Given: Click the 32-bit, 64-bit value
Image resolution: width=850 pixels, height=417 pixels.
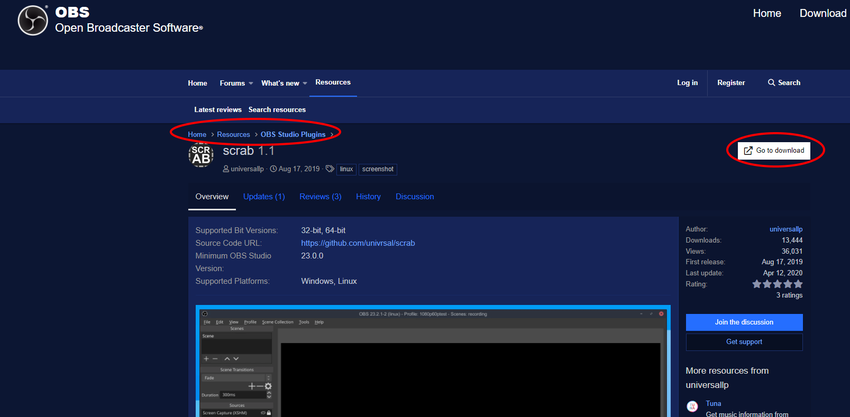Looking at the screenshot, I should [x=323, y=230].
